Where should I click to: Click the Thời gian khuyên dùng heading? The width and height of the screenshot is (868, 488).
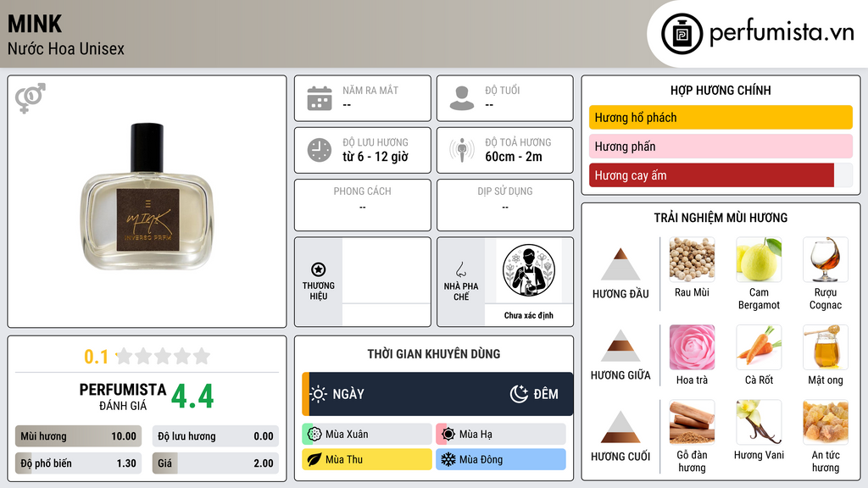click(x=434, y=354)
